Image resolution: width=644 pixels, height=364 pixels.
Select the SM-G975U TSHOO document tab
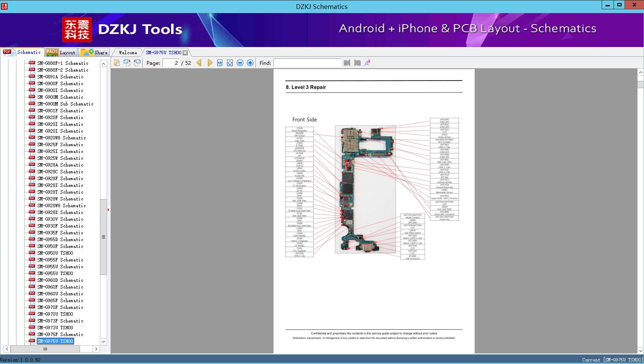click(163, 53)
